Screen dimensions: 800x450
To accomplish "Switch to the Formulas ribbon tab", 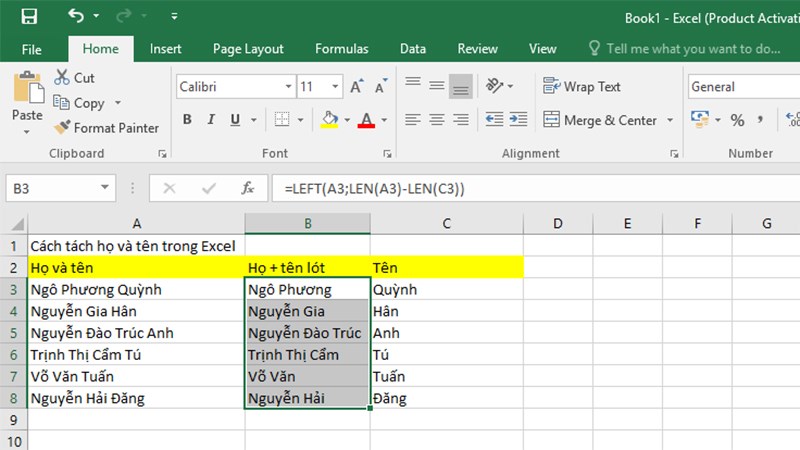I will coord(341,49).
